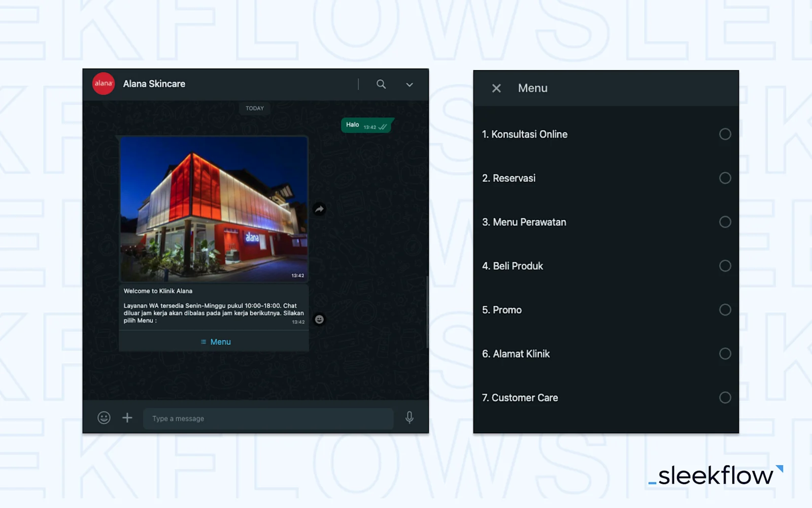812x508 pixels.
Task: Forward the Klinik Alana building photo
Action: 319,209
